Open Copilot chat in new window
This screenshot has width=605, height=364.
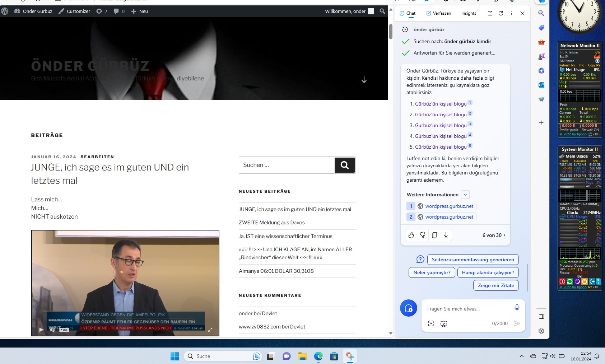point(490,13)
